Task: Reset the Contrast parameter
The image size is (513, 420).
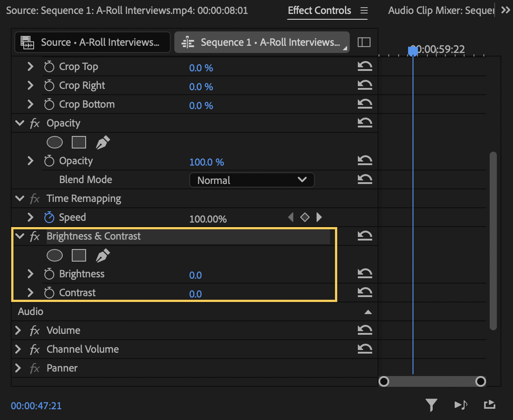Action: 365,292
